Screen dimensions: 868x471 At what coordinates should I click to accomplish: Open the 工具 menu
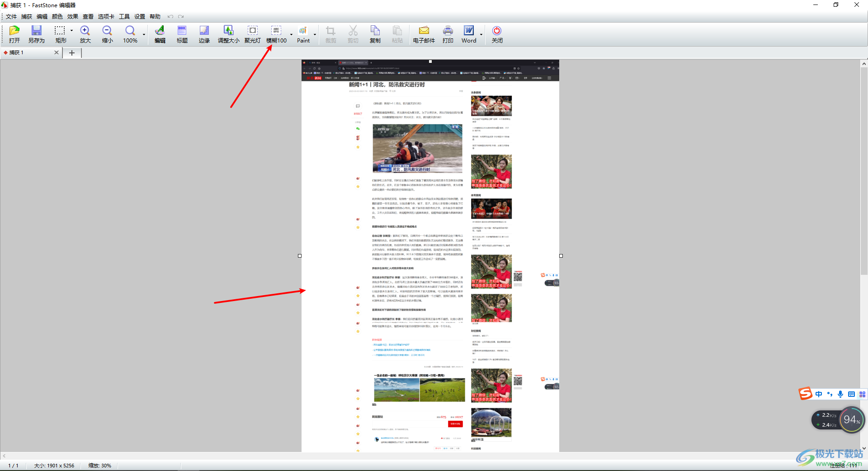tap(124, 17)
